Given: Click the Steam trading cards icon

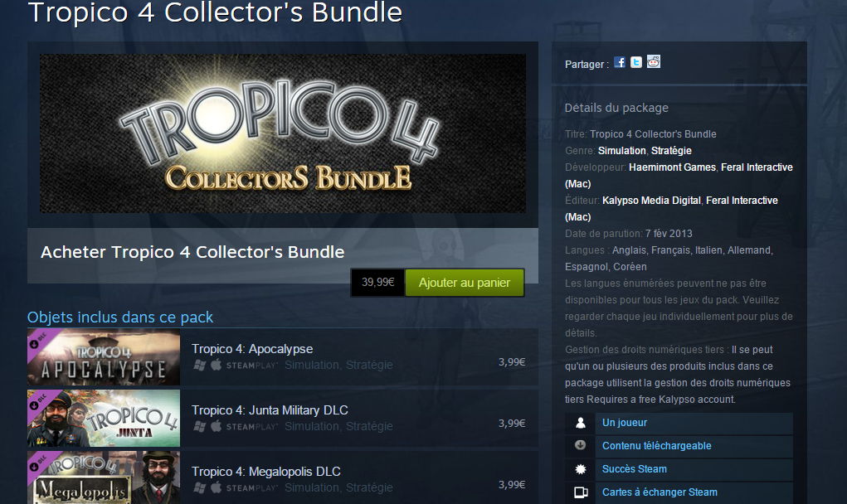Looking at the screenshot, I should point(581,492).
